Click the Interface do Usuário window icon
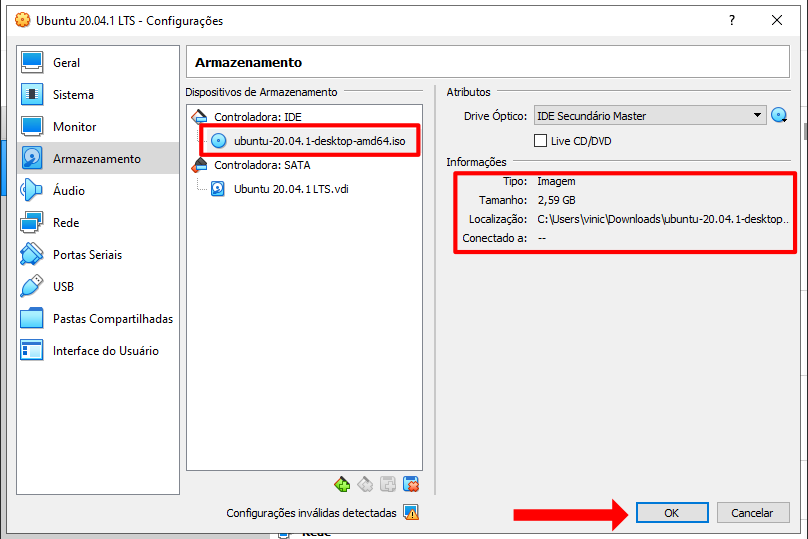The height and width of the screenshot is (539, 808). [x=32, y=350]
